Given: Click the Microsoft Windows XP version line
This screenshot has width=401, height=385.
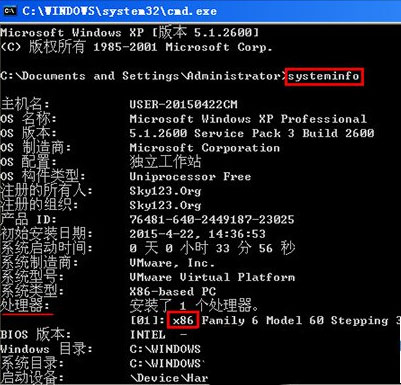Looking at the screenshot, I should tap(129, 32).
